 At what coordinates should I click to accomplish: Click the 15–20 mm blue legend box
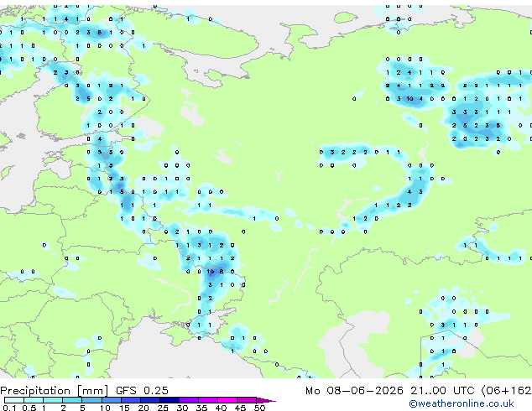pos(131,400)
